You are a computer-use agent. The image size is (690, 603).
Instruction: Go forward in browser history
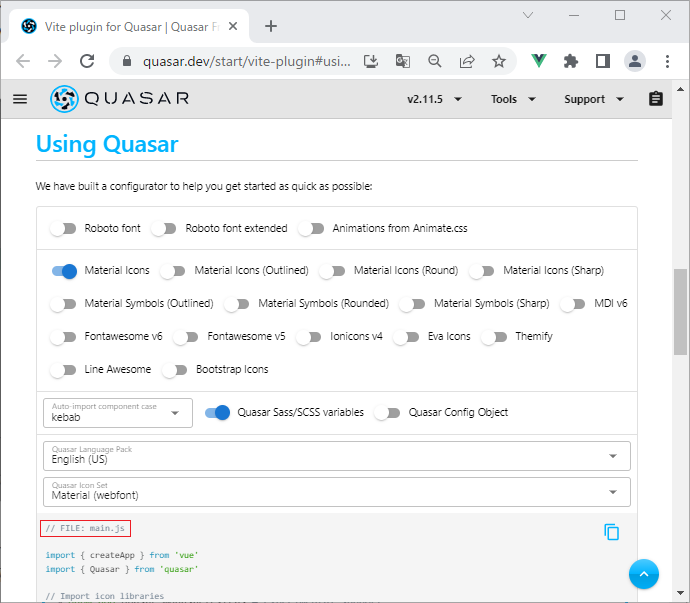[55, 61]
